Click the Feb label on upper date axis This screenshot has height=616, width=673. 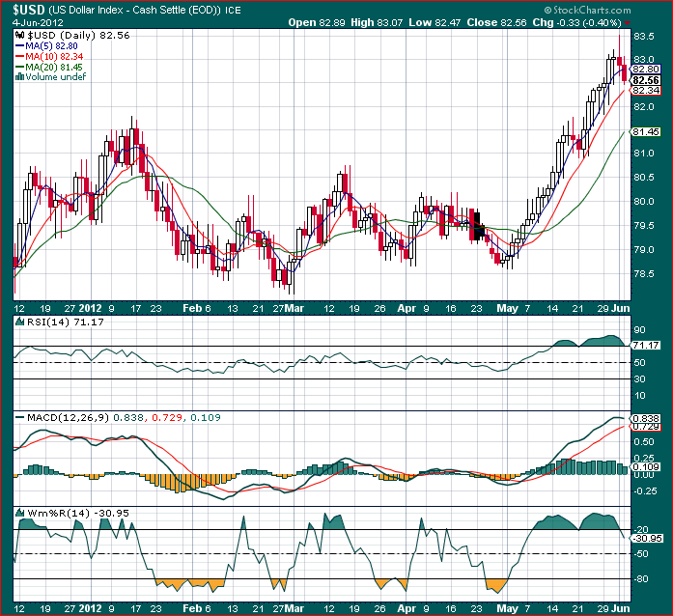tap(192, 308)
